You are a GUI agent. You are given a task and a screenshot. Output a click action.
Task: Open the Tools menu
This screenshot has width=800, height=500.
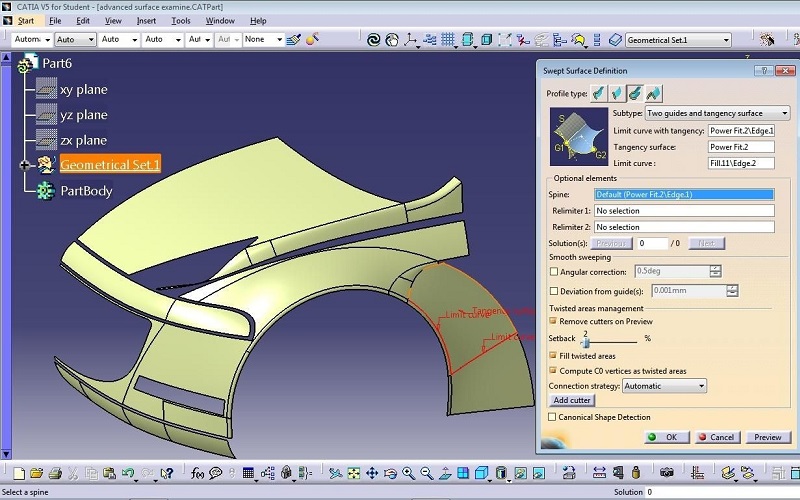180,20
